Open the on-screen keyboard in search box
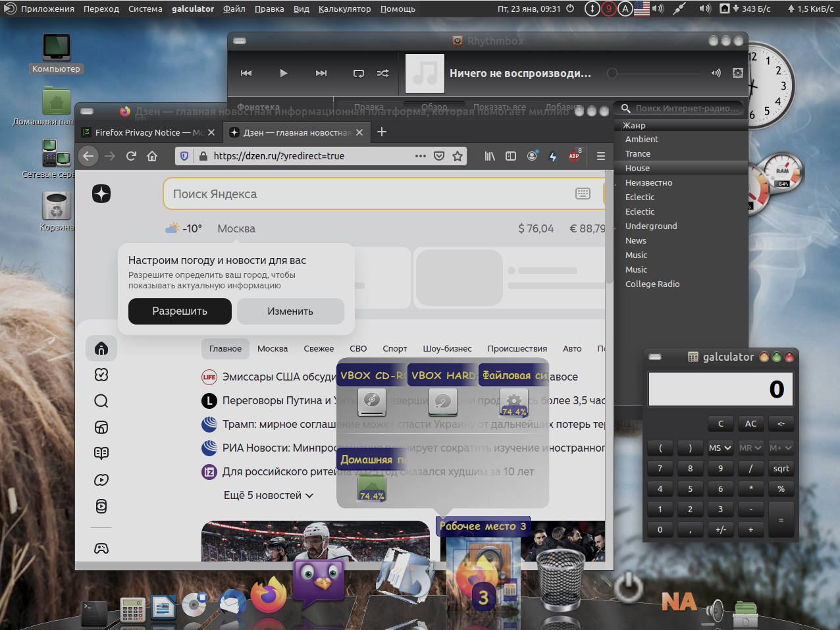840x630 pixels. tap(583, 194)
